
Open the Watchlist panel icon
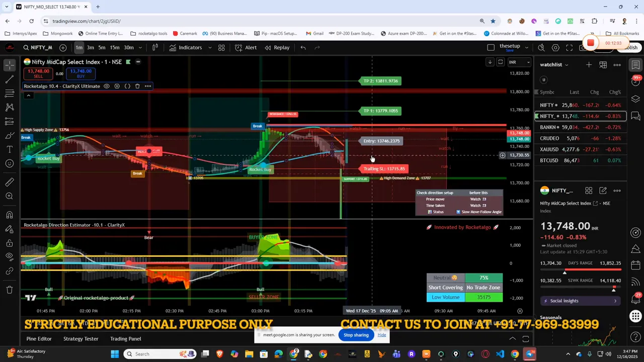pos(635,65)
